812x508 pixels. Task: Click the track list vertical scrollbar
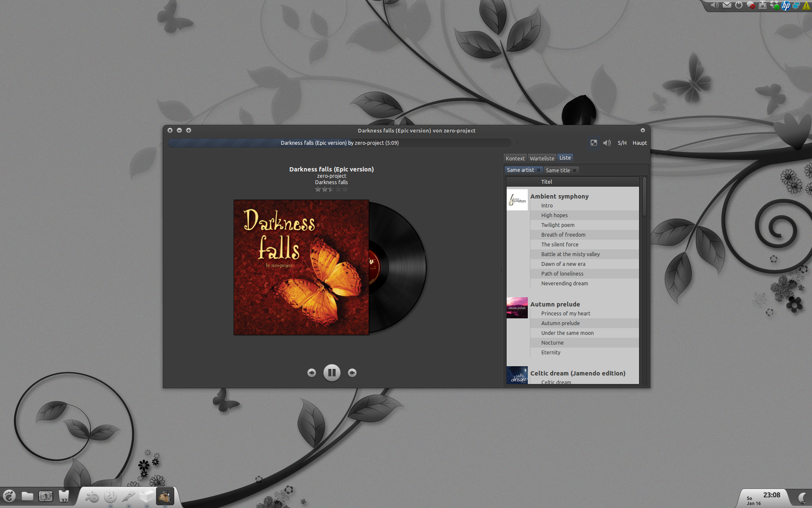pos(645,197)
